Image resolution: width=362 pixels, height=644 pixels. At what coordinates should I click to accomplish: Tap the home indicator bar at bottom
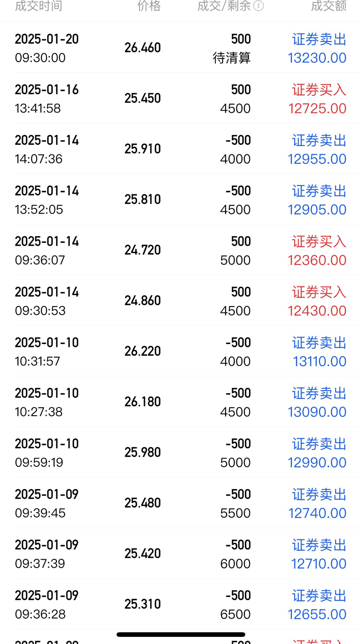click(x=181, y=635)
